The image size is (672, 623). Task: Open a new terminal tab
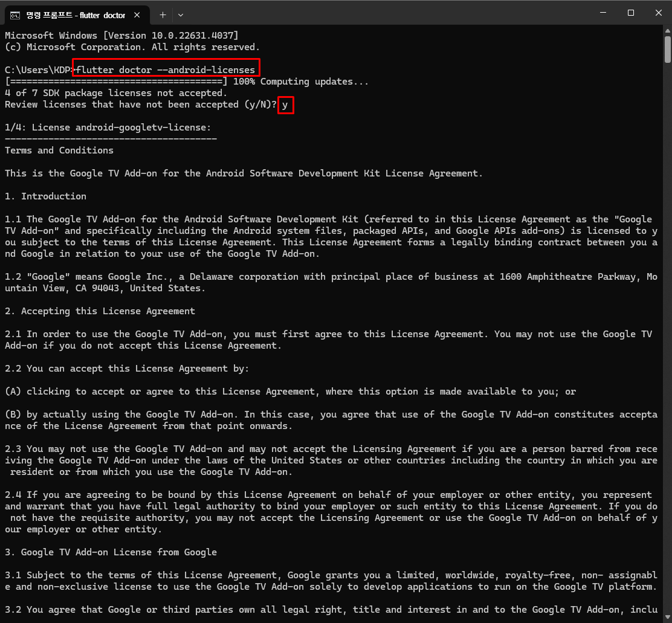coord(163,15)
